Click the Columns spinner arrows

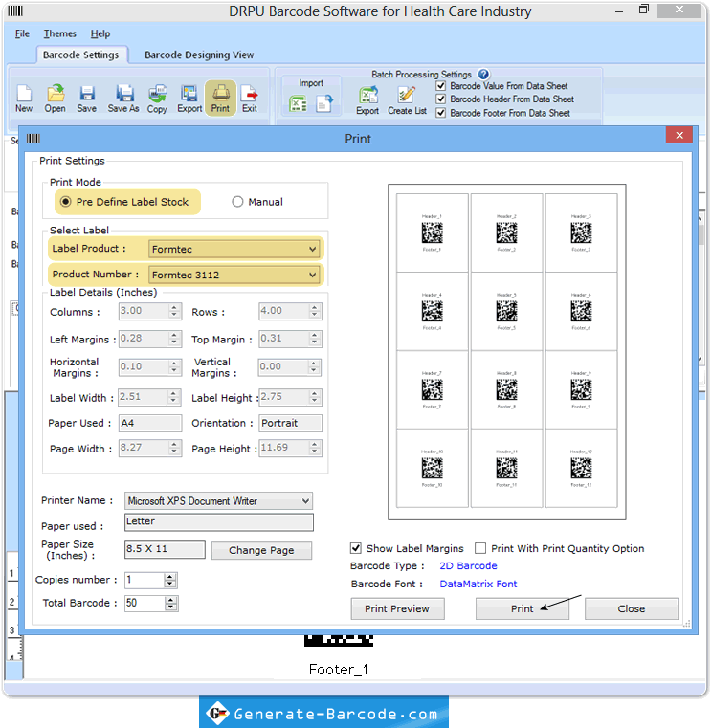click(x=174, y=311)
